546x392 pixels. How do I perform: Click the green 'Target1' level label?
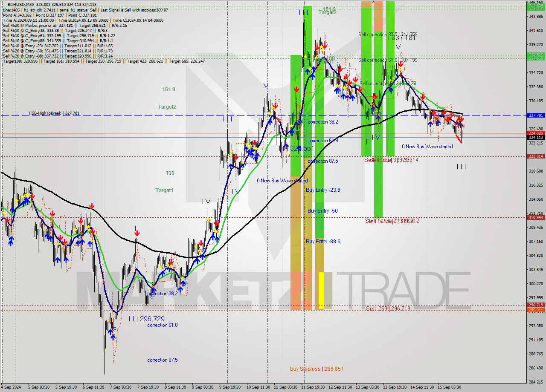[x=164, y=190]
